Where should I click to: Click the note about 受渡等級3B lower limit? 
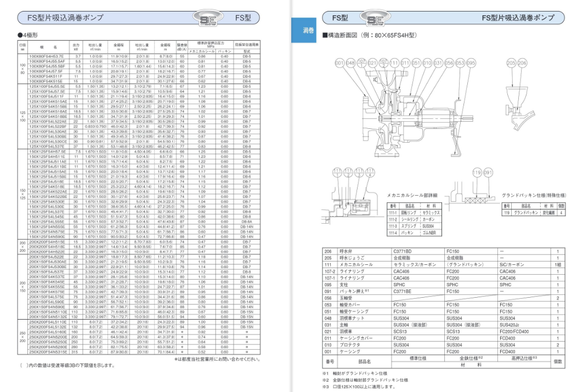pyautogui.click(x=67, y=366)
